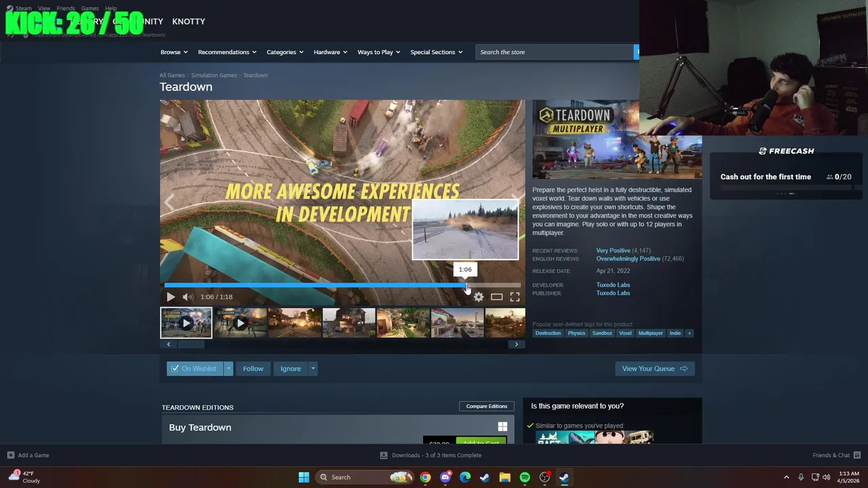868x488 pixels.
Task: Open the Help menu
Action: click(111, 9)
